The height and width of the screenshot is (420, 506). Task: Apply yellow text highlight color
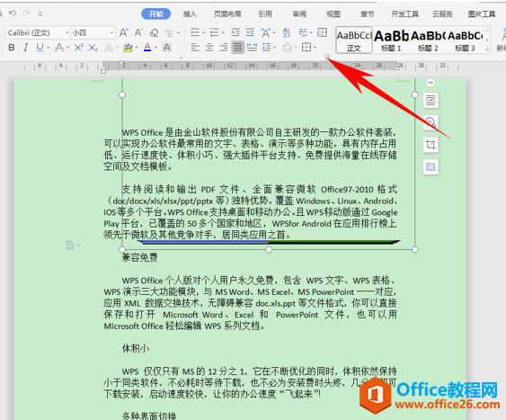pos(129,48)
